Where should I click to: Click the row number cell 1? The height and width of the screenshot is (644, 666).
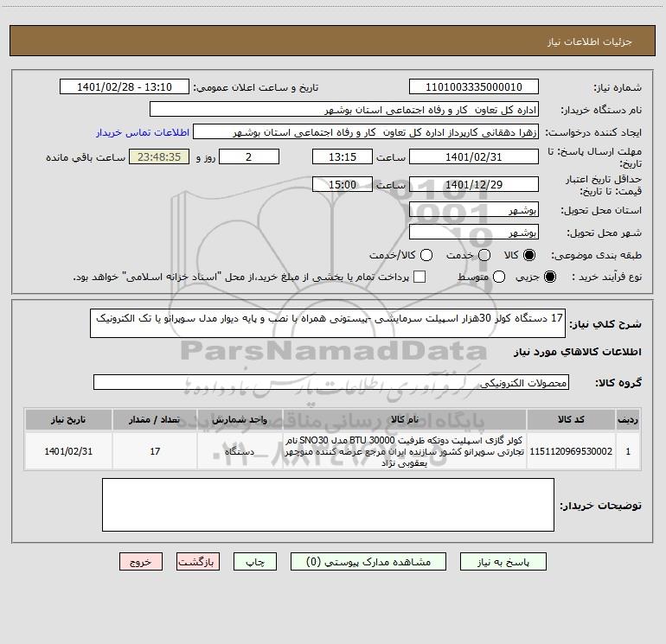coord(628,451)
